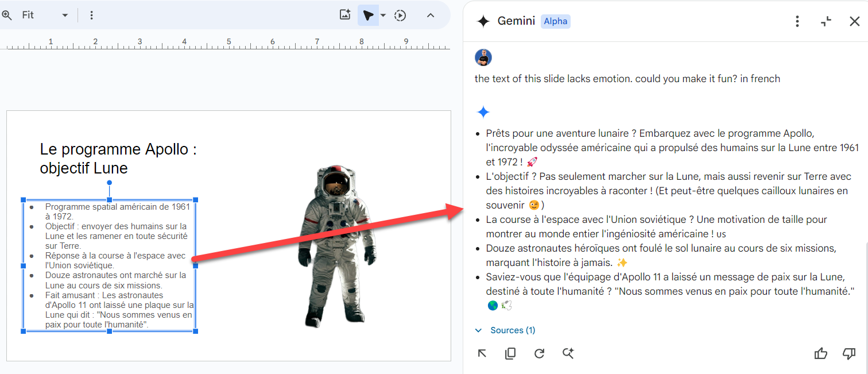Close the Gemini side panel

click(854, 21)
